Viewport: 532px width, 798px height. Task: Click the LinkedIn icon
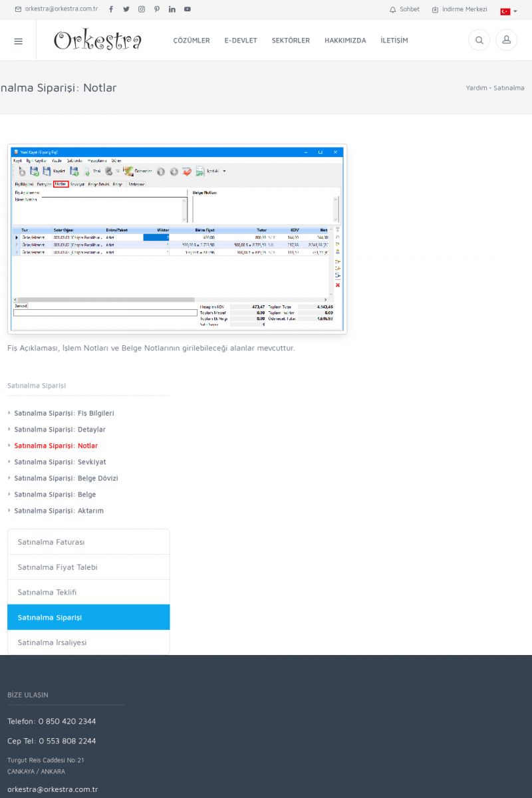tap(172, 9)
